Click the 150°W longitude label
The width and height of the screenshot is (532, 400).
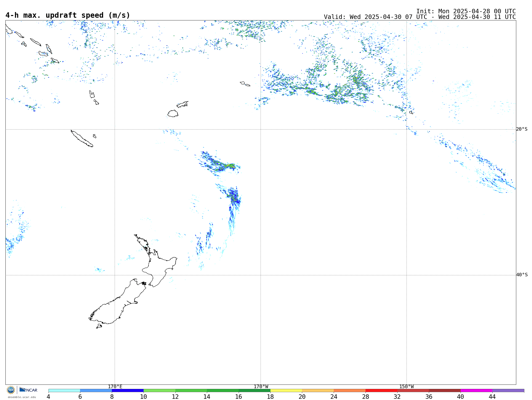(406, 387)
